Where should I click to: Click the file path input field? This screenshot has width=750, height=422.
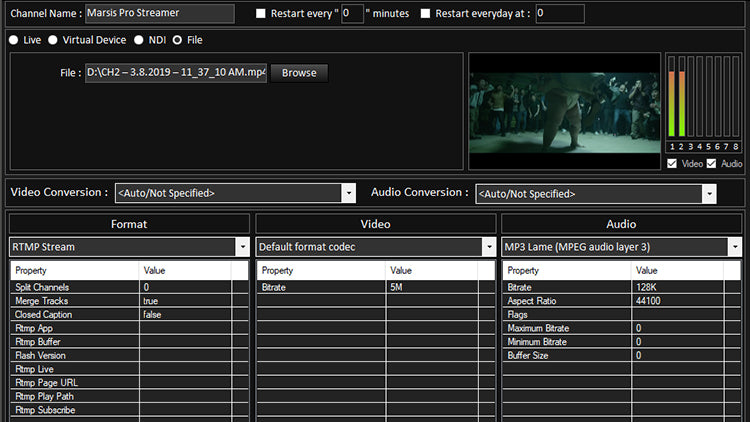click(175, 73)
